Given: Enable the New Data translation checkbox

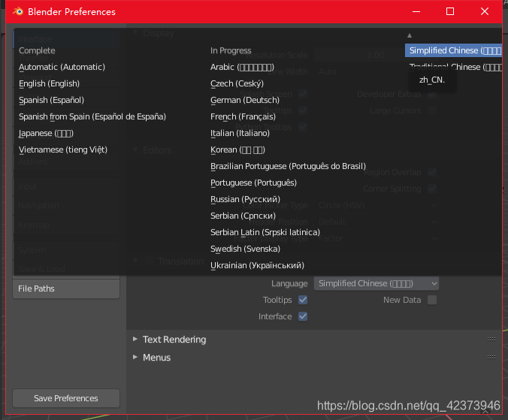Looking at the screenshot, I should [432, 300].
